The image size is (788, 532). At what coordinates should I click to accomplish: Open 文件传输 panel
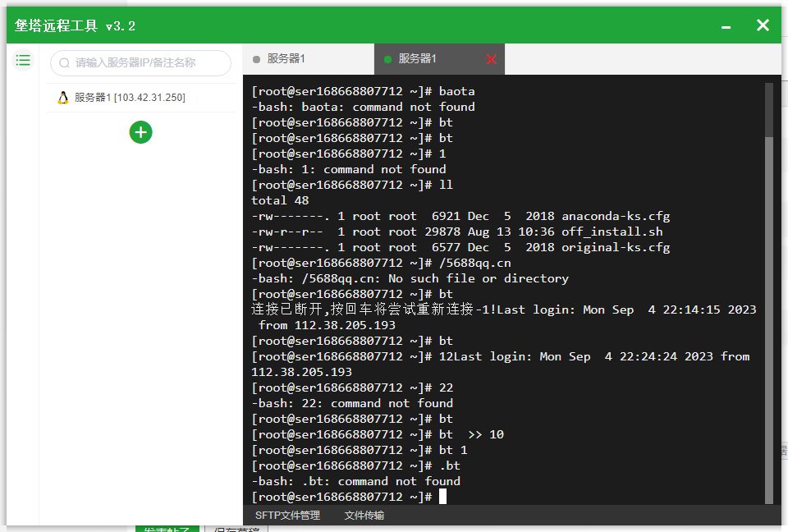(x=364, y=516)
